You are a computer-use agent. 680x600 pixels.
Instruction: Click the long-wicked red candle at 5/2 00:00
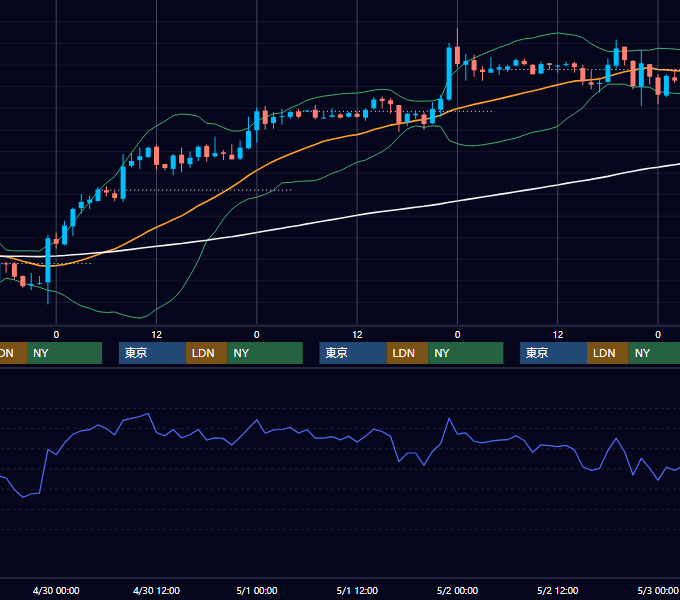[457, 55]
